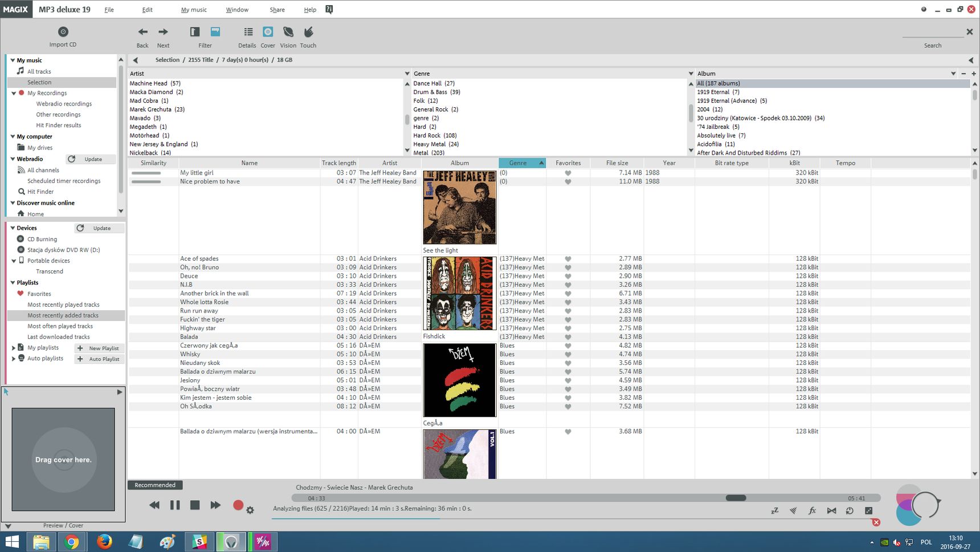
Task: Toggle the top Filter panel icon
Action: (215, 32)
